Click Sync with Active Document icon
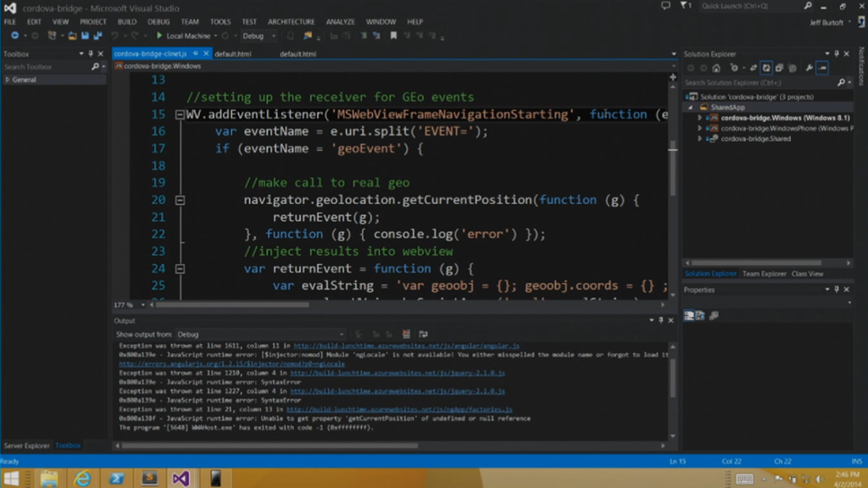This screenshot has height=488, width=868. (754, 68)
